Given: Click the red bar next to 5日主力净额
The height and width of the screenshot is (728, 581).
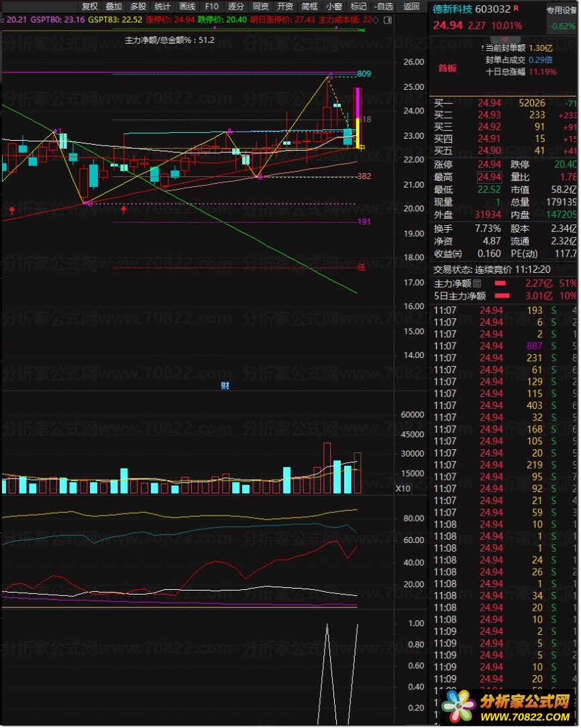Looking at the screenshot, I should (502, 296).
